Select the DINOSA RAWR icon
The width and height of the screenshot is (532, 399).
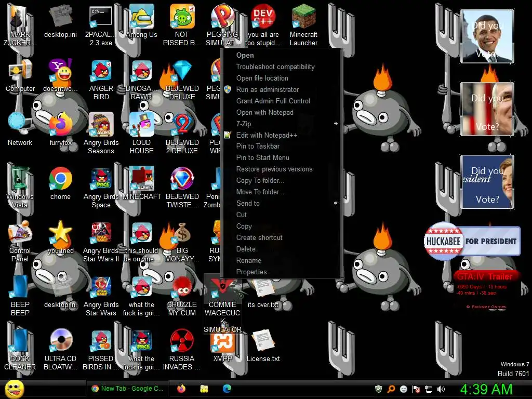point(141,79)
